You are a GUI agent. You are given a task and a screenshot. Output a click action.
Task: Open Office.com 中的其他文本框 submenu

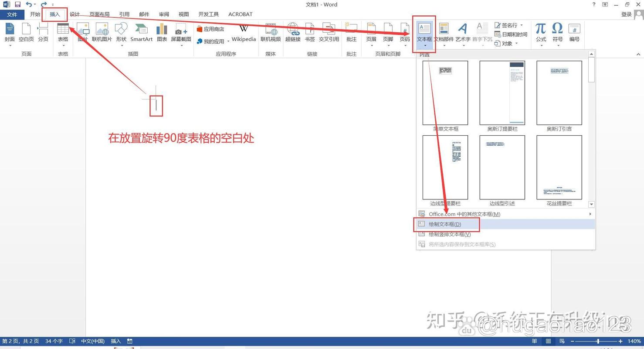[464, 214]
